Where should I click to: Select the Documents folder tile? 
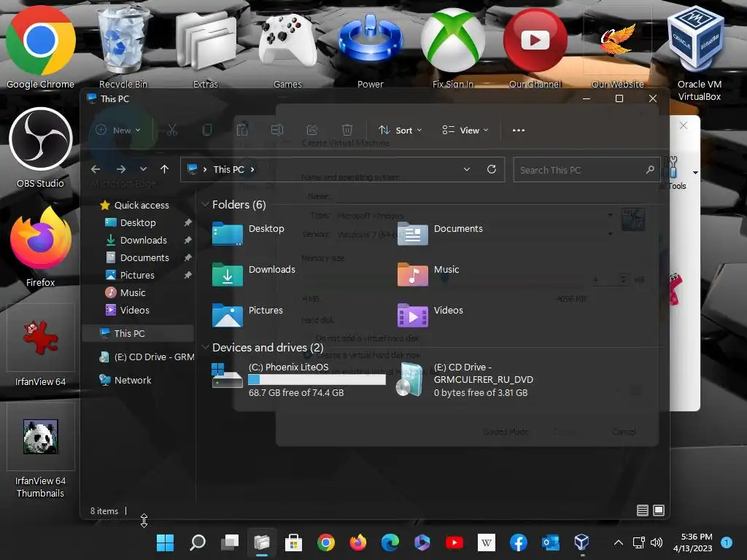[440, 233]
